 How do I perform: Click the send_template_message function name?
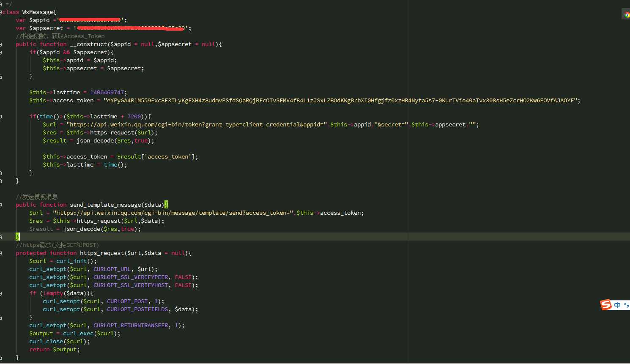pos(105,205)
